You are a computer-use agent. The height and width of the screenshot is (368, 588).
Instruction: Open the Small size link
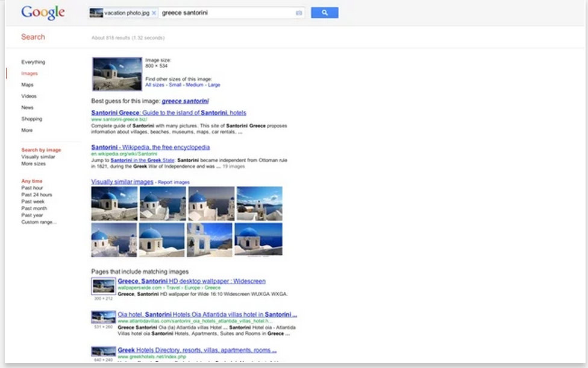(x=175, y=85)
